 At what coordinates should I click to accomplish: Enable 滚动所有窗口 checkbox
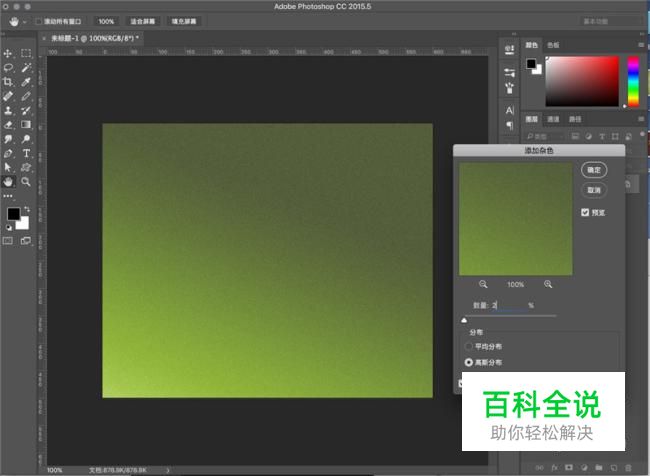(x=39, y=21)
